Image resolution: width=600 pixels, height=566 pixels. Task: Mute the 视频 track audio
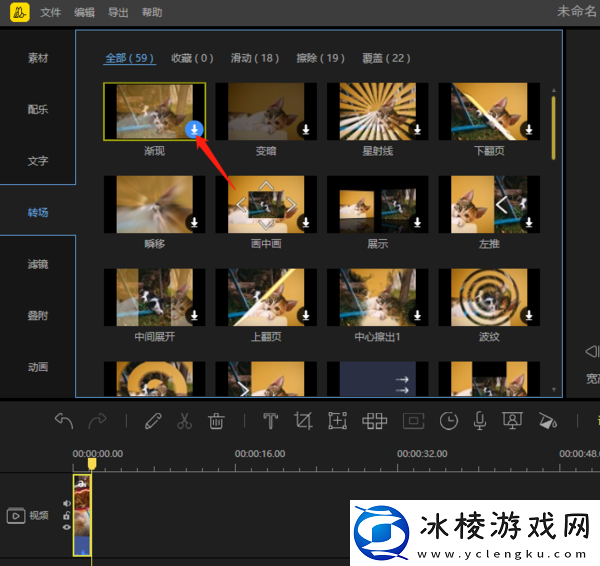click(67, 503)
